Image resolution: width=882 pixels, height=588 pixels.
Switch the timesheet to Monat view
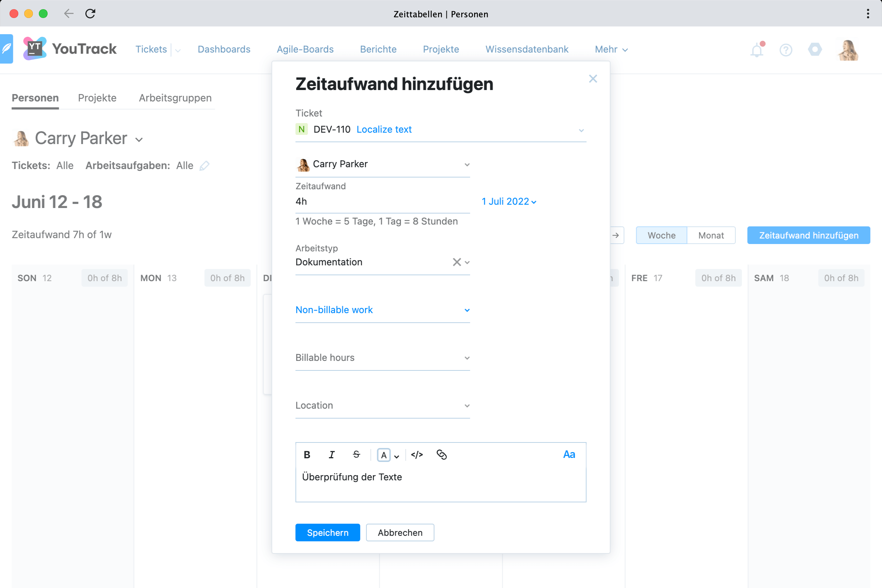pos(711,236)
